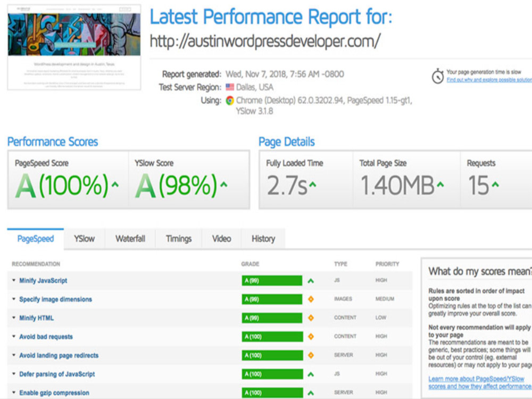The height and width of the screenshot is (399, 532).
Task: Open the Timings tab
Action: click(179, 239)
